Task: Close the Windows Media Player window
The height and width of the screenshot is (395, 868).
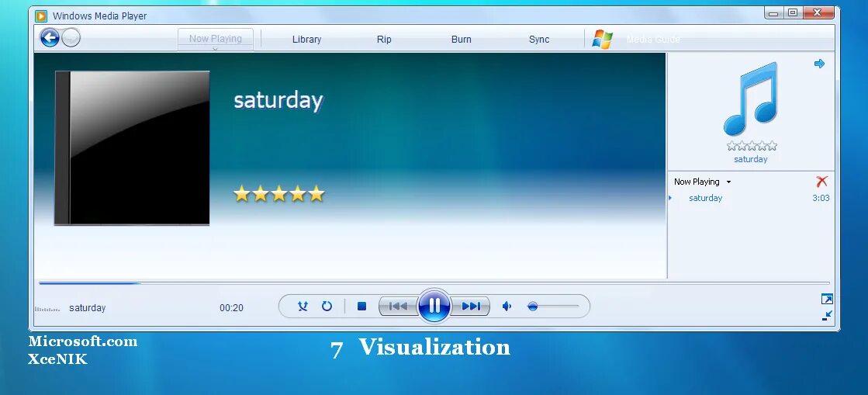Action: pos(818,12)
